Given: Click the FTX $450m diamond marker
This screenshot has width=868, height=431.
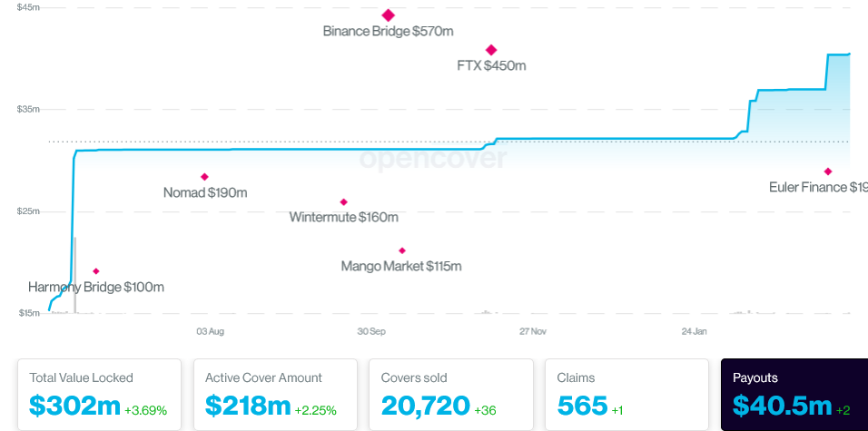Looking at the screenshot, I should pyautogui.click(x=491, y=50).
